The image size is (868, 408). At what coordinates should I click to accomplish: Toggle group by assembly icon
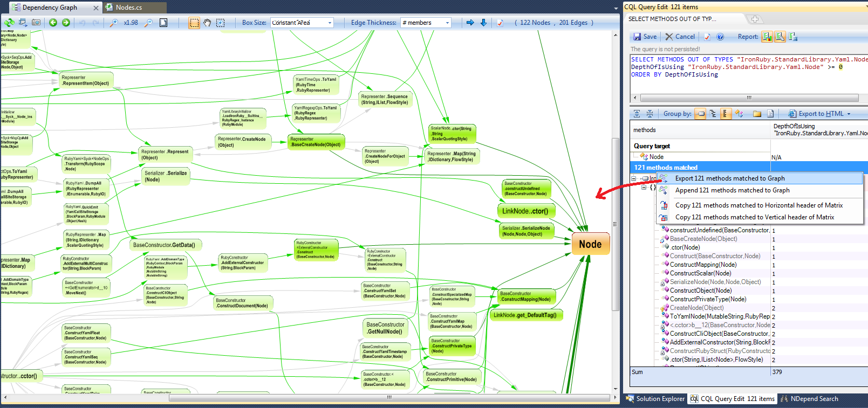[x=700, y=114]
